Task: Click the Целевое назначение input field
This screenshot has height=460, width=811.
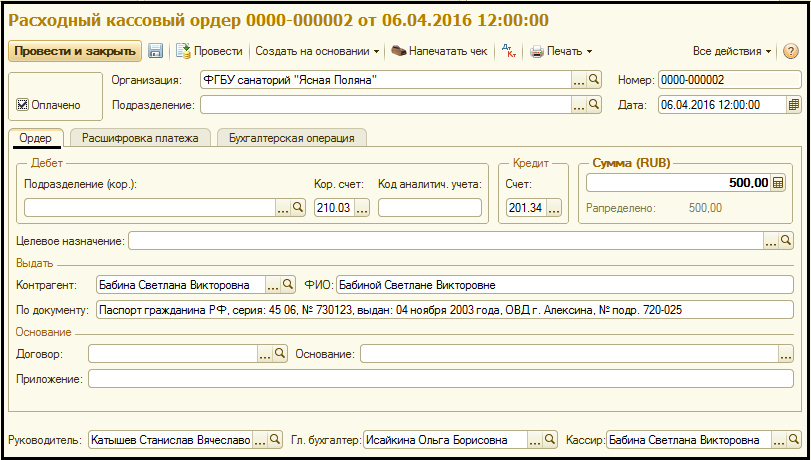Action: [x=446, y=241]
